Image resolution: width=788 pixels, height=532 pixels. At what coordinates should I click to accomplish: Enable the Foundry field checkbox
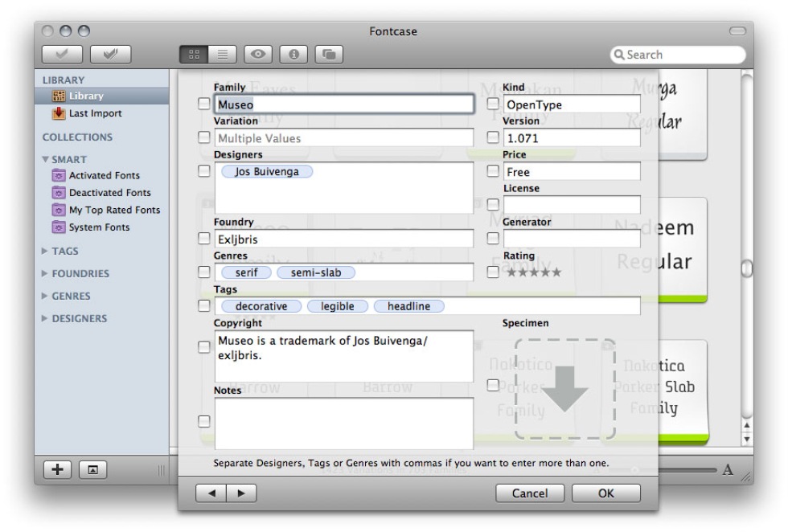coord(203,238)
